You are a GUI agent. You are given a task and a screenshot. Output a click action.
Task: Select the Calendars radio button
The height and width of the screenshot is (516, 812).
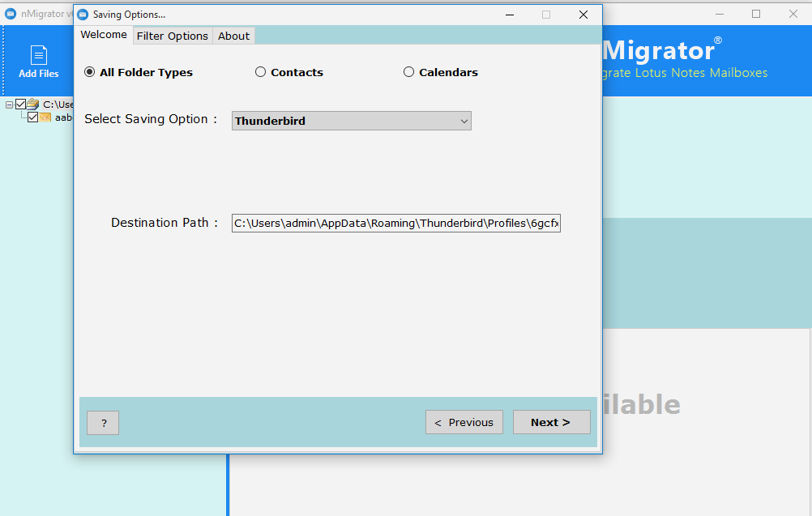[408, 72]
